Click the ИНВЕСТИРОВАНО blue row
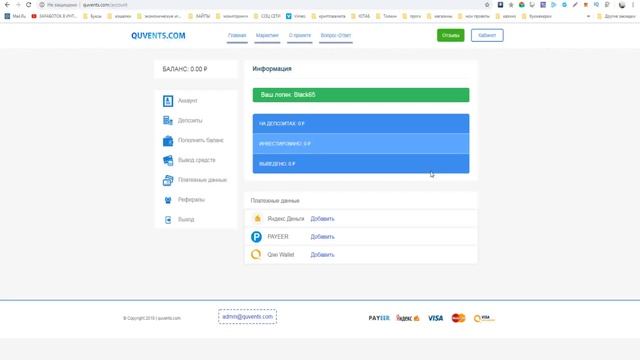This screenshot has width=640, height=360. [x=361, y=144]
